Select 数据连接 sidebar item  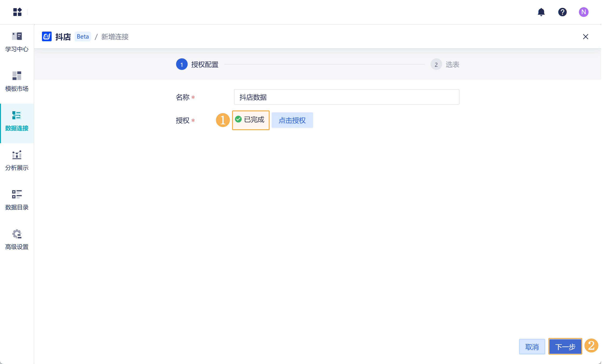coord(17,121)
